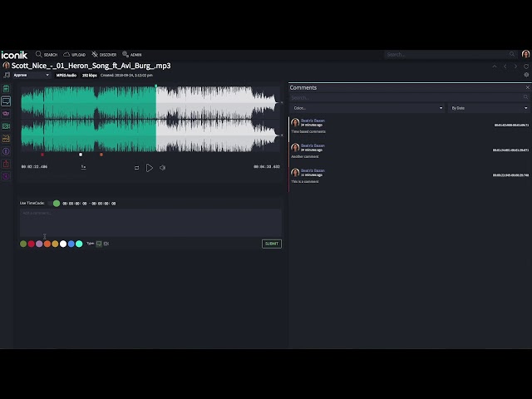Jump to timecode of 'Another comment'
Screen dimensions: 532x399
click(510, 150)
